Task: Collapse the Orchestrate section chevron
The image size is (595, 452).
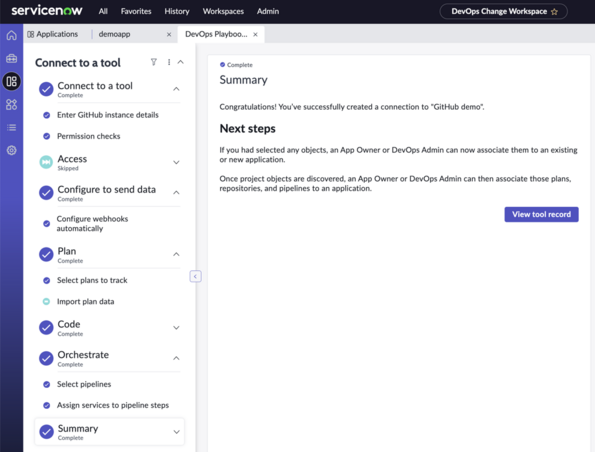Action: point(176,358)
